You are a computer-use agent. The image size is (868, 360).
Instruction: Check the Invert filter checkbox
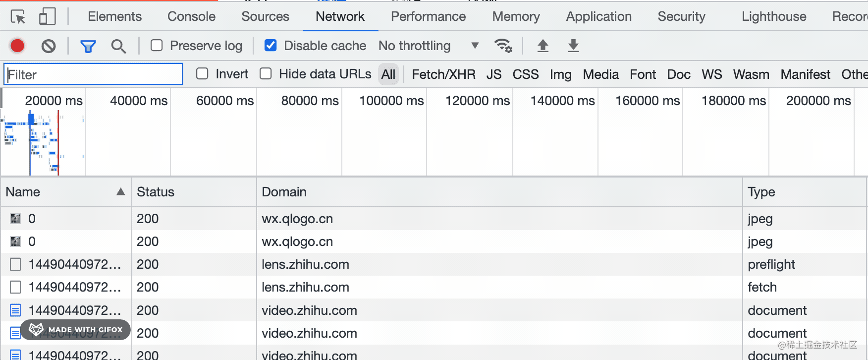(x=202, y=74)
